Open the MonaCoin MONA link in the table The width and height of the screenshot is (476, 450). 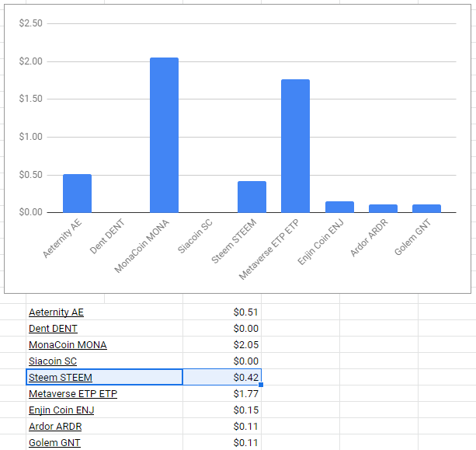[x=68, y=345]
